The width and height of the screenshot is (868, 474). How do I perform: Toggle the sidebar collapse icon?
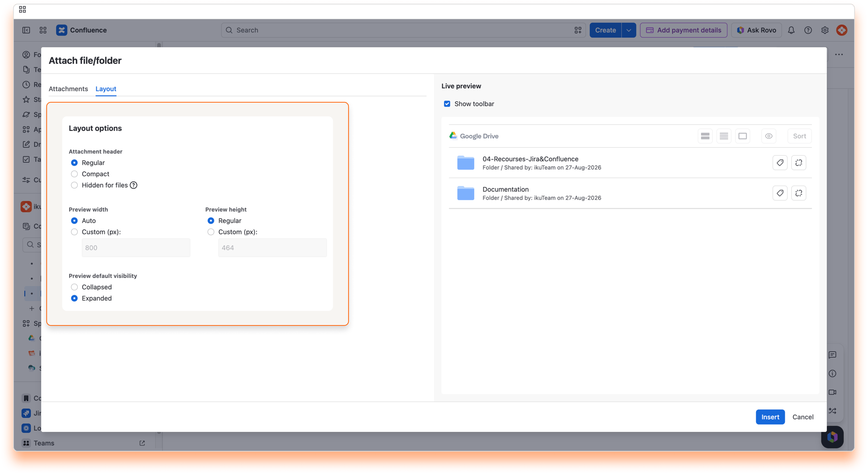click(26, 30)
